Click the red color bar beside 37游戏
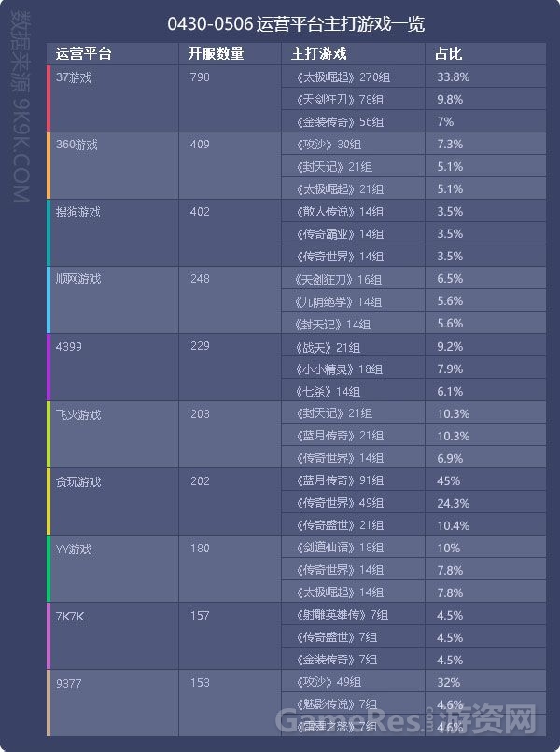Viewport: 560px width, 752px height. click(49, 98)
